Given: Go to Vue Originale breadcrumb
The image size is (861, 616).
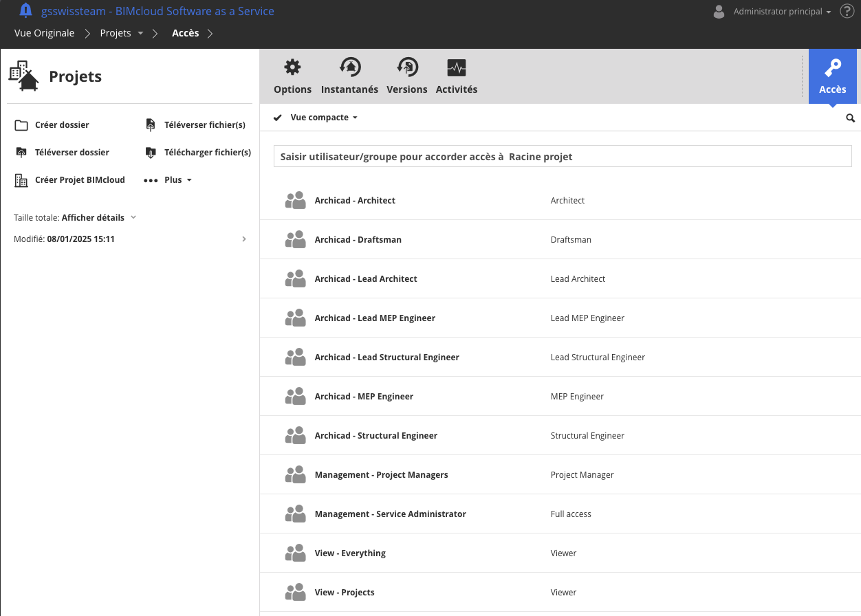Looking at the screenshot, I should click(x=44, y=33).
